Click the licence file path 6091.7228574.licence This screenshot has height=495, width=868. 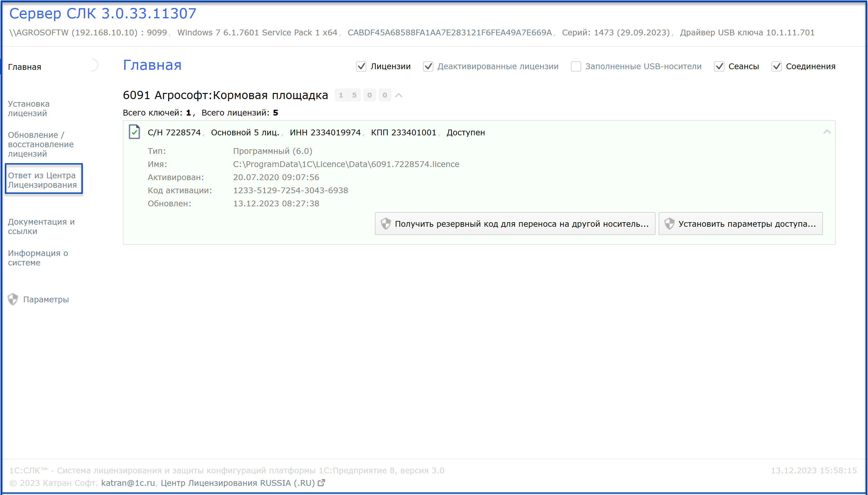click(346, 164)
